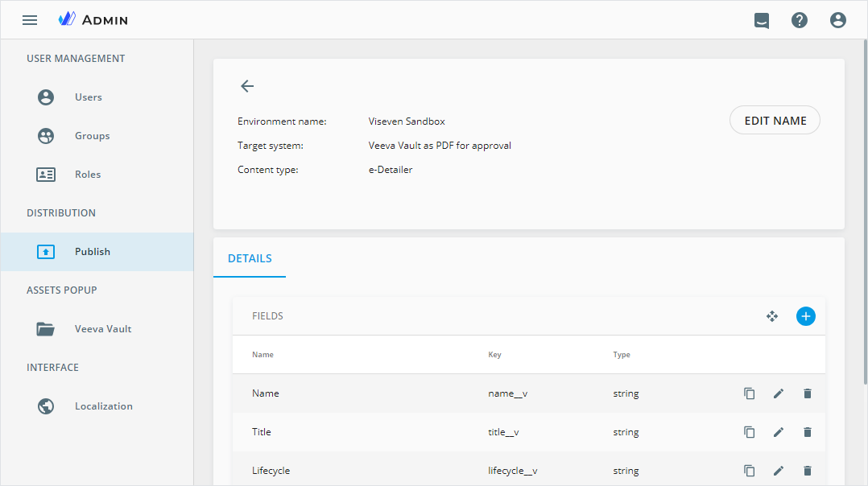This screenshot has width=868, height=486.
Task: Copy the Lifecycle field row
Action: coord(750,471)
